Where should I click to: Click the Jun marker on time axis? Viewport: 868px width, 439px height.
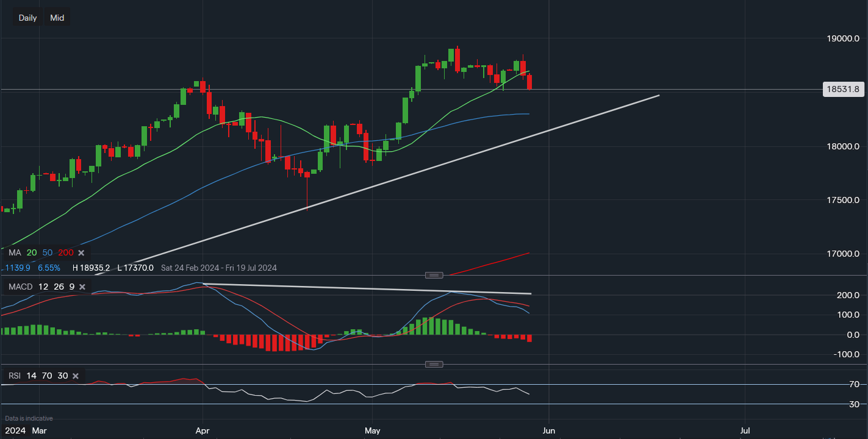[549, 430]
